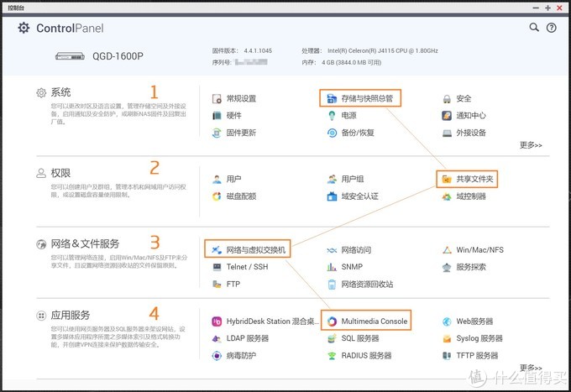
Task: Open HybridDesk Station icon
Action: pos(217,321)
